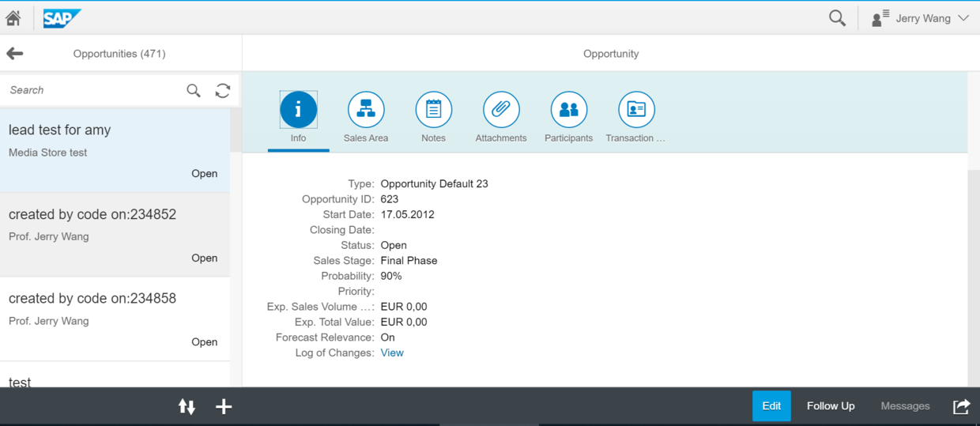Viewport: 980px width, 426px height.
Task: Refresh the opportunities list
Action: pyautogui.click(x=223, y=90)
